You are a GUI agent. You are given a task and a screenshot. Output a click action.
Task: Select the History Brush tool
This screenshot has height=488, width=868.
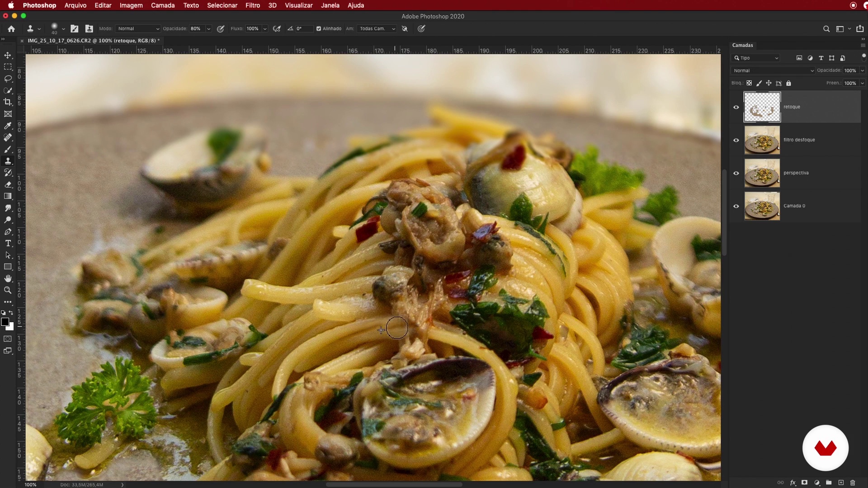8,173
